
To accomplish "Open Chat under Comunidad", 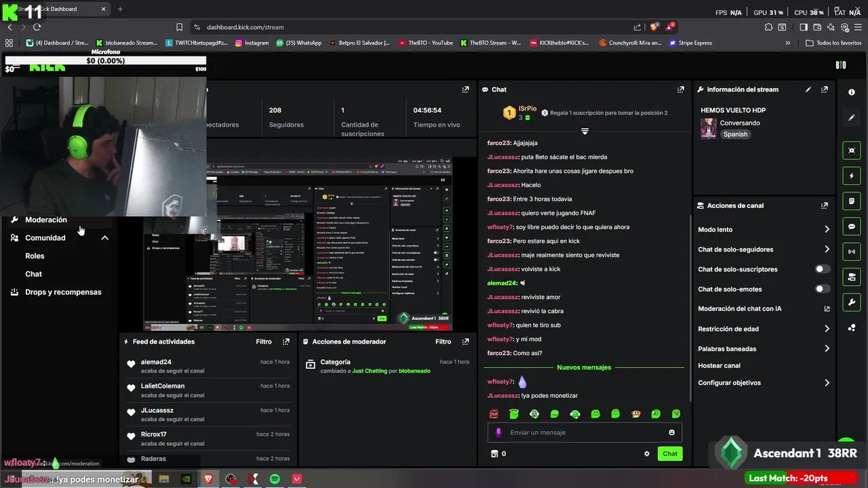I will 33,274.
